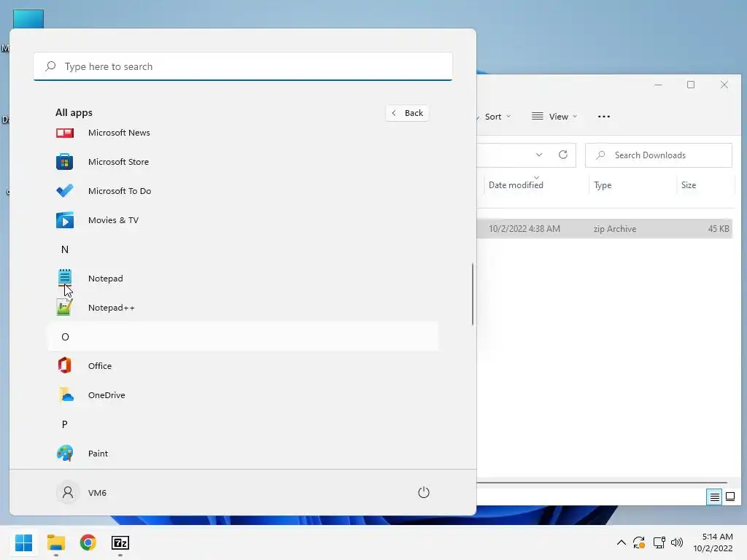Open Microsoft News app icon

[x=65, y=133]
